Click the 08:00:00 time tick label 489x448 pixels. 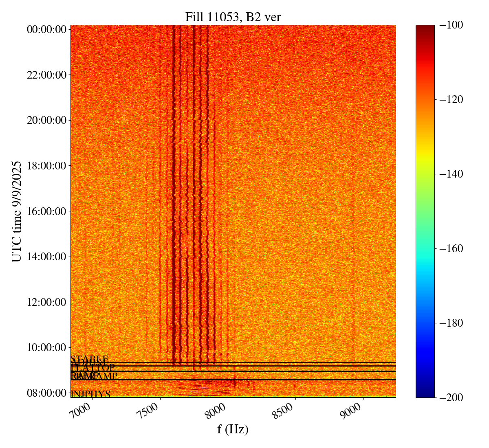(46, 393)
